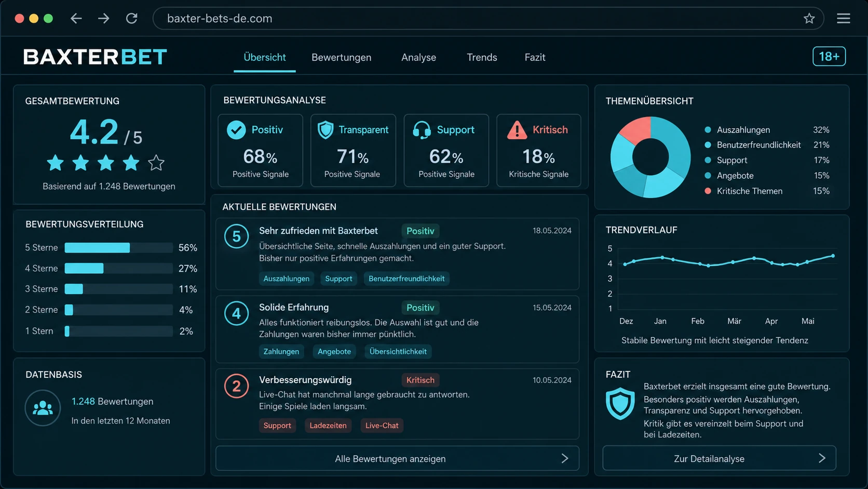This screenshot has width=868, height=489.
Task: Switch to the Bewertungen tab
Action: pos(342,57)
